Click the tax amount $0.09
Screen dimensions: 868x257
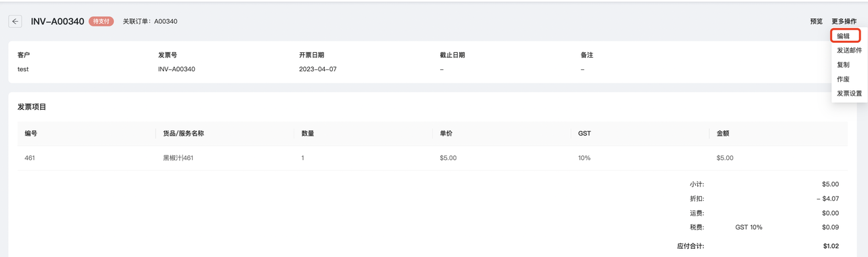(x=831, y=227)
